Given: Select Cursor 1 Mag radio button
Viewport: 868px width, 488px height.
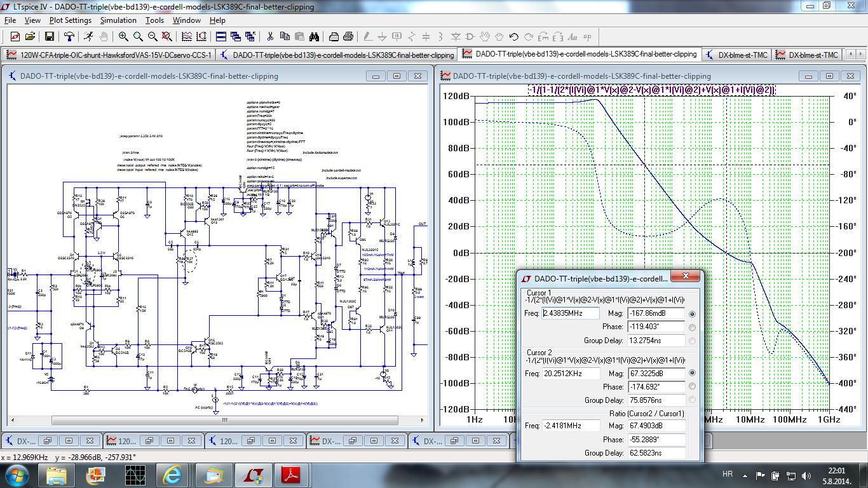Looking at the screenshot, I should (x=692, y=314).
